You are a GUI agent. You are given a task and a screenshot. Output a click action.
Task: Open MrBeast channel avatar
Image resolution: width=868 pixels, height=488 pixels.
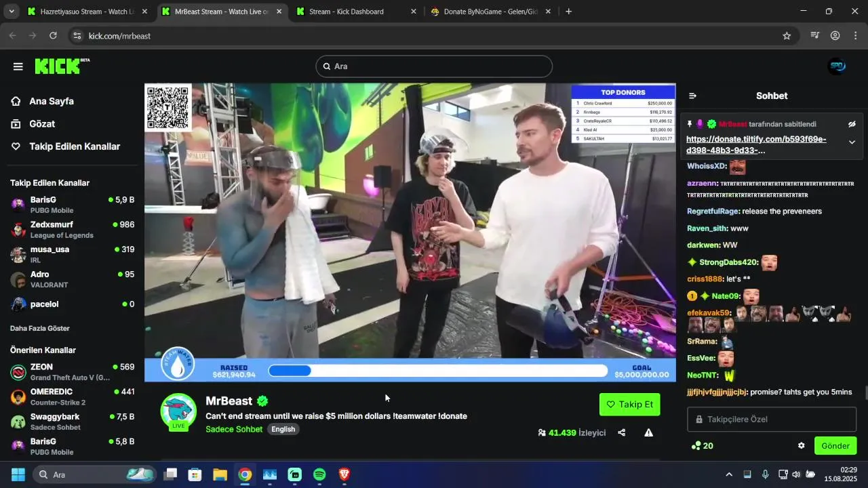179,411
